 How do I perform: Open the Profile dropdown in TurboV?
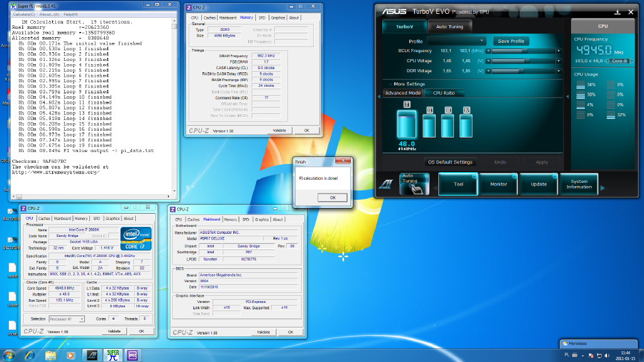coord(457,41)
